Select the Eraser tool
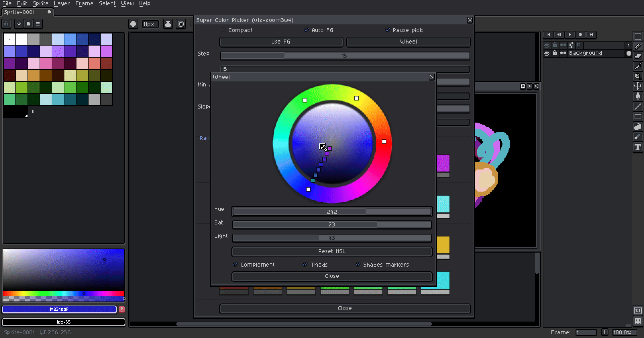 (x=638, y=56)
